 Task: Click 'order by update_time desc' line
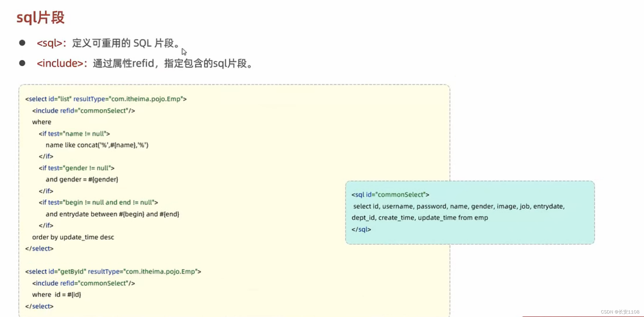(73, 237)
